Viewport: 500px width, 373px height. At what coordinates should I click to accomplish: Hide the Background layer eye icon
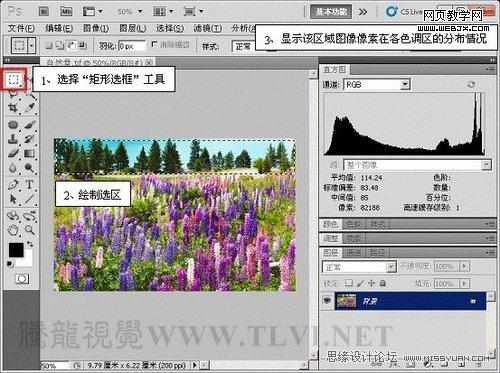327,300
